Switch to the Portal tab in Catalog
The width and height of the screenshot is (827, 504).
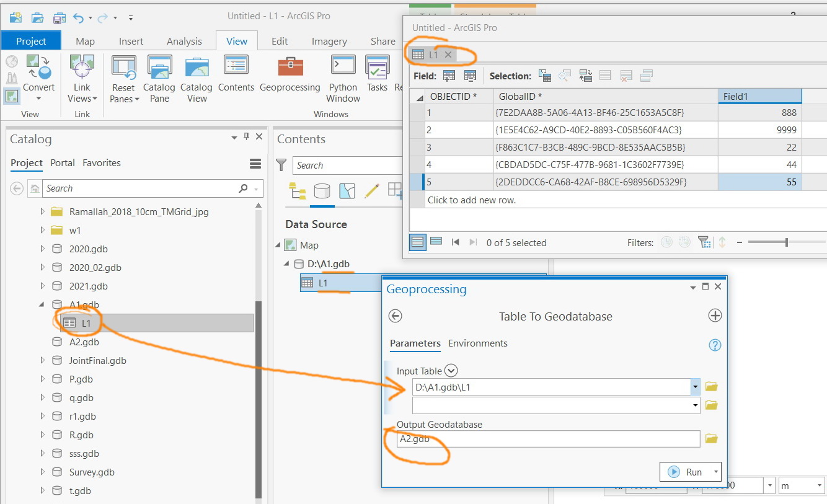[63, 163]
